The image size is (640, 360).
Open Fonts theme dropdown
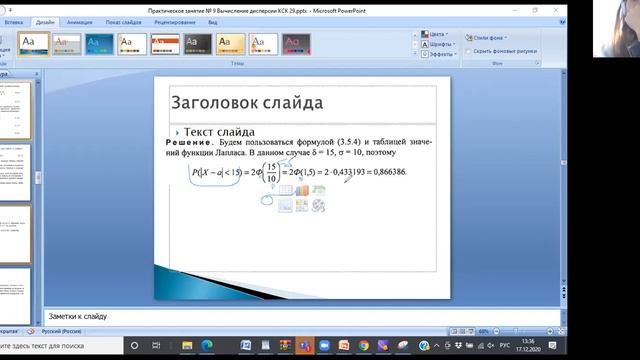coord(439,44)
